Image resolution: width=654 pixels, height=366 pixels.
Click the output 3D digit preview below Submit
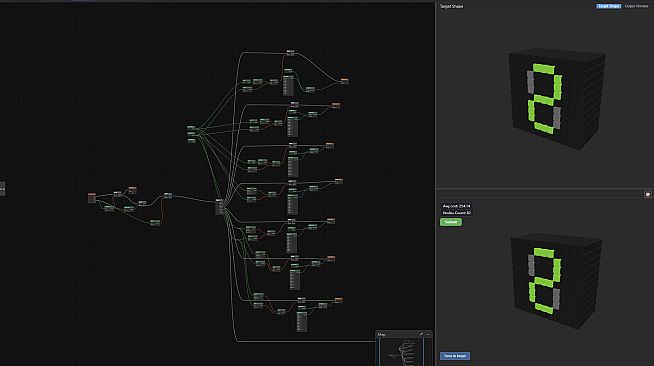click(556, 281)
